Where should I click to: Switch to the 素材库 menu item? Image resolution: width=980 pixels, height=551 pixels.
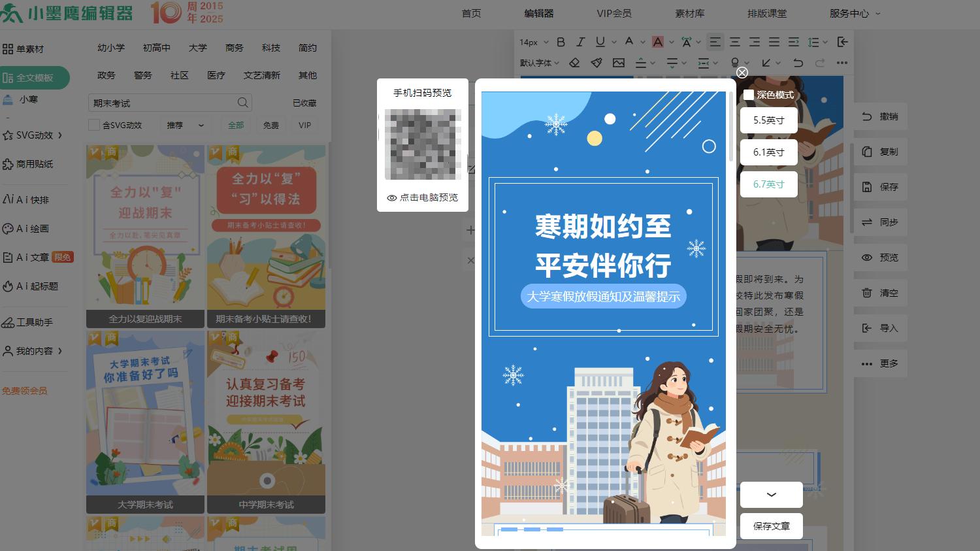click(x=690, y=12)
